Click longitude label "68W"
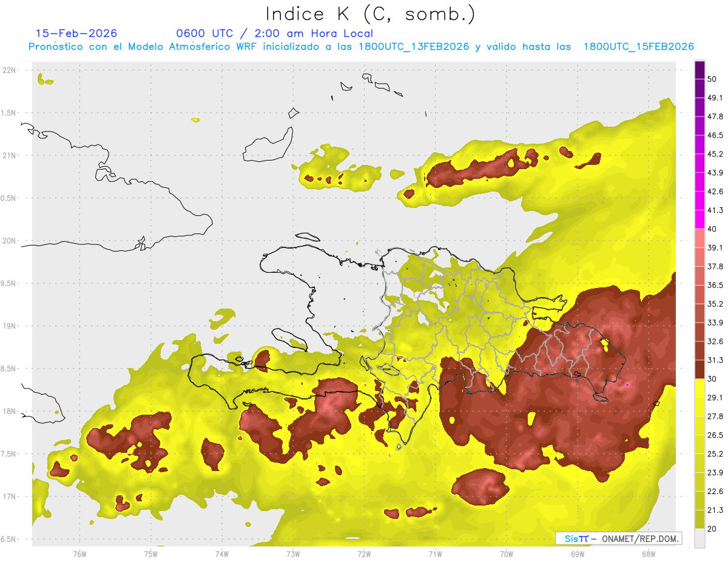This screenshot has width=728, height=562. point(649,554)
